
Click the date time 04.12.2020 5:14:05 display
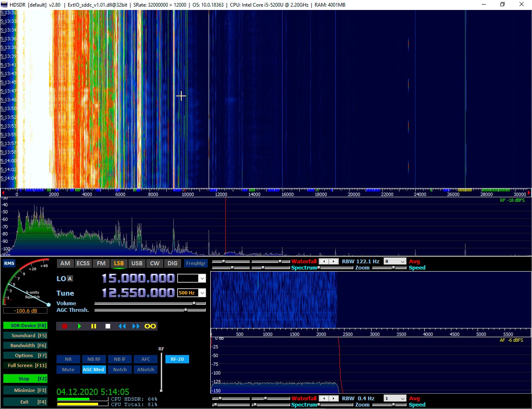tap(93, 392)
